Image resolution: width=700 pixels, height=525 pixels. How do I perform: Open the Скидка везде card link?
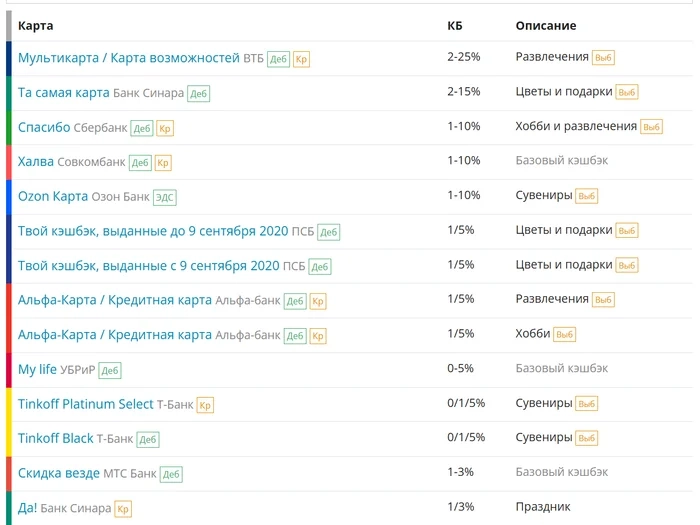[x=58, y=473]
